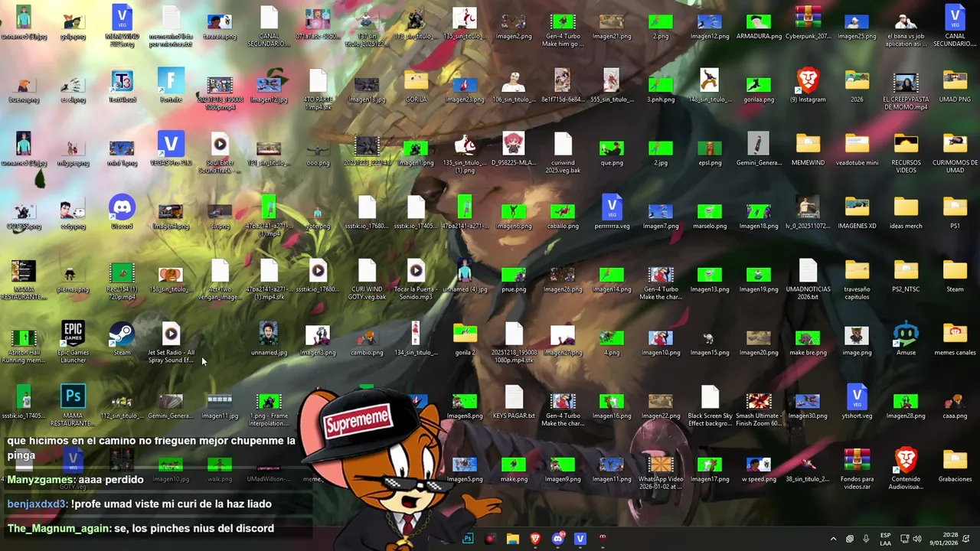Select the KEYS PAGAR.txt file
This screenshot has width=980, height=551.
point(514,402)
